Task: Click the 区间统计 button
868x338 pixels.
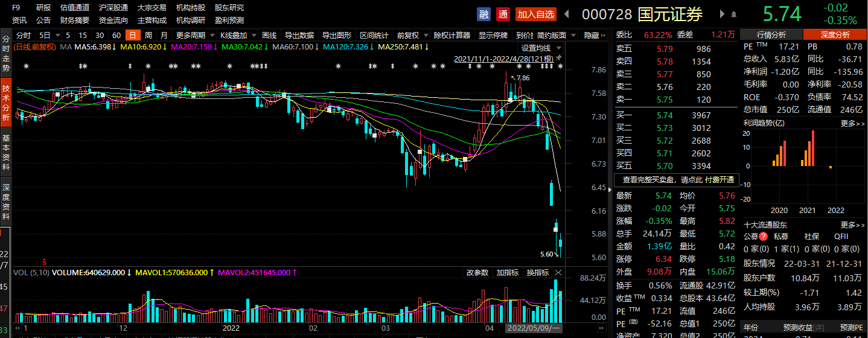Action: click(374, 35)
